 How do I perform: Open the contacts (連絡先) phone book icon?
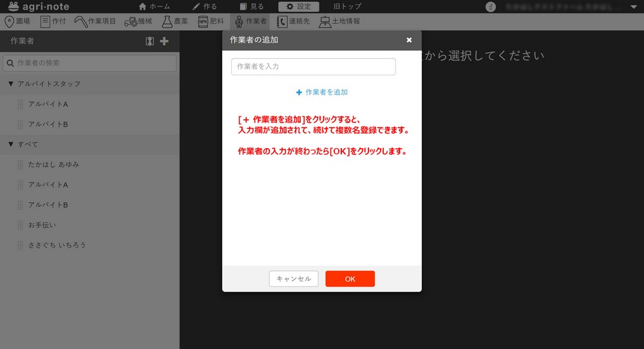pos(281,21)
